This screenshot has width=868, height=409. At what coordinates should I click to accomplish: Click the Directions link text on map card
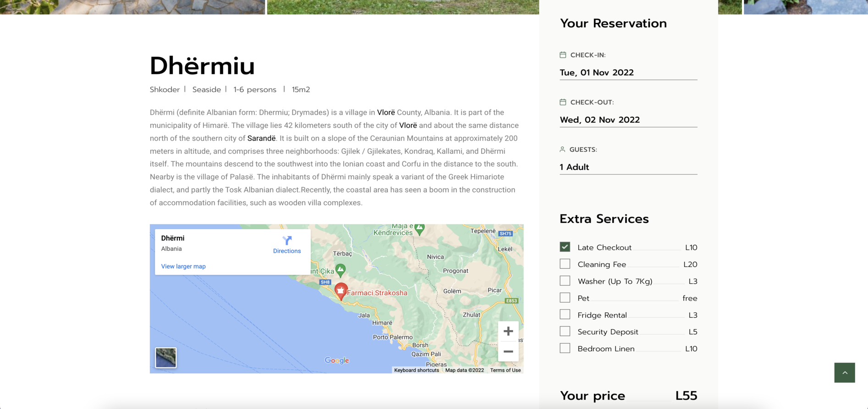point(287,251)
